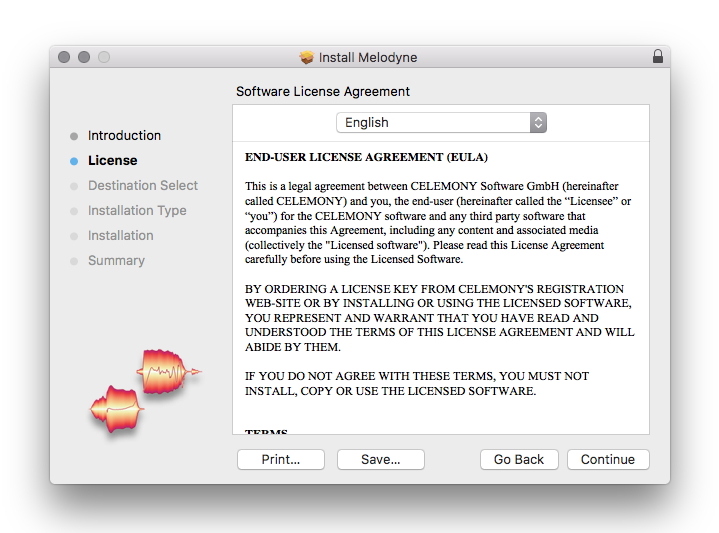Screen dimensions: 719x533
Task: Click the Installation step label
Action: (121, 235)
